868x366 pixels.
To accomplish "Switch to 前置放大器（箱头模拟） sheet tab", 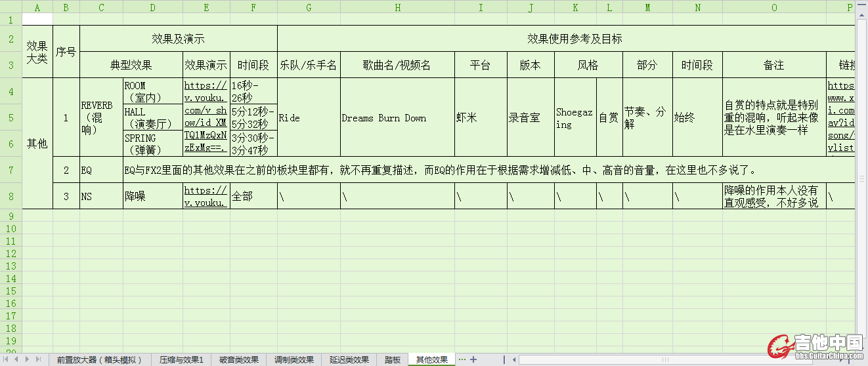I will click(99, 359).
